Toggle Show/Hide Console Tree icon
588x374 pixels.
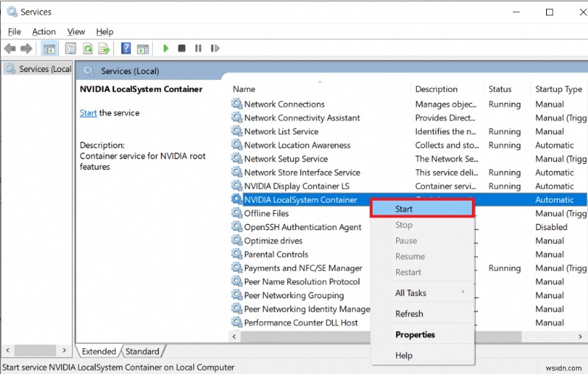pyautogui.click(x=49, y=48)
